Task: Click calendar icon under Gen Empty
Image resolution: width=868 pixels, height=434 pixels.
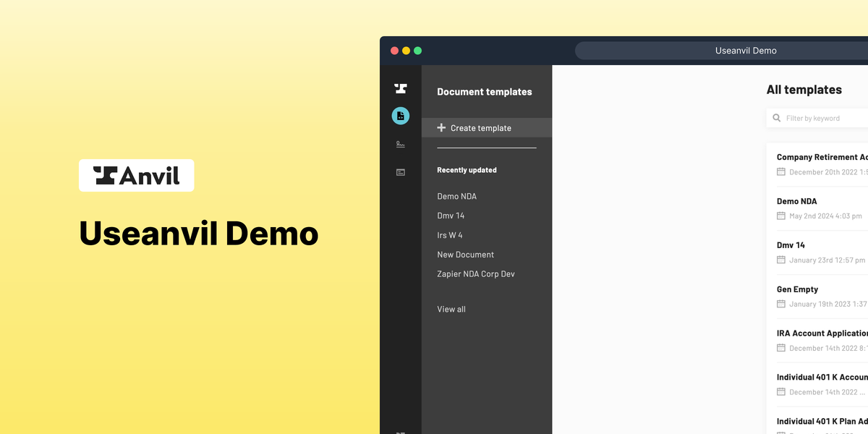Action: pos(781,305)
